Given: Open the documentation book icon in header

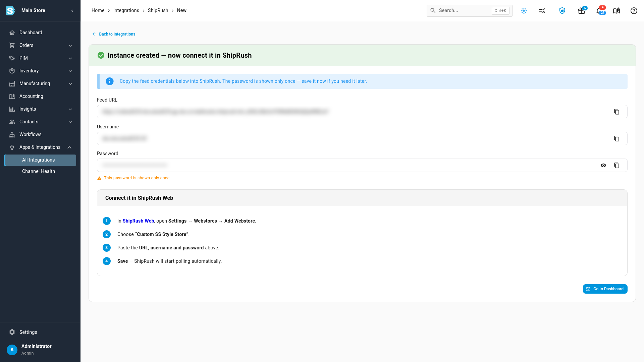Looking at the screenshot, I should (616, 11).
